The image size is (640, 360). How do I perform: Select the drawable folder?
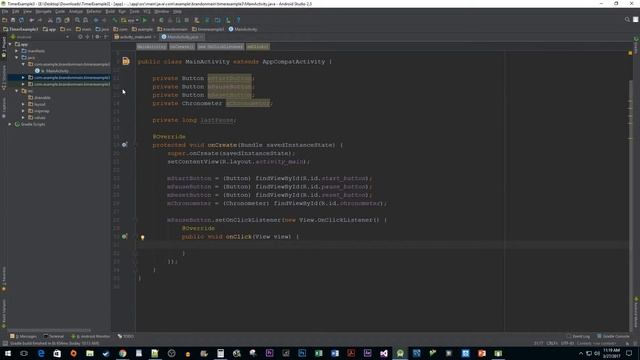[x=39, y=98]
